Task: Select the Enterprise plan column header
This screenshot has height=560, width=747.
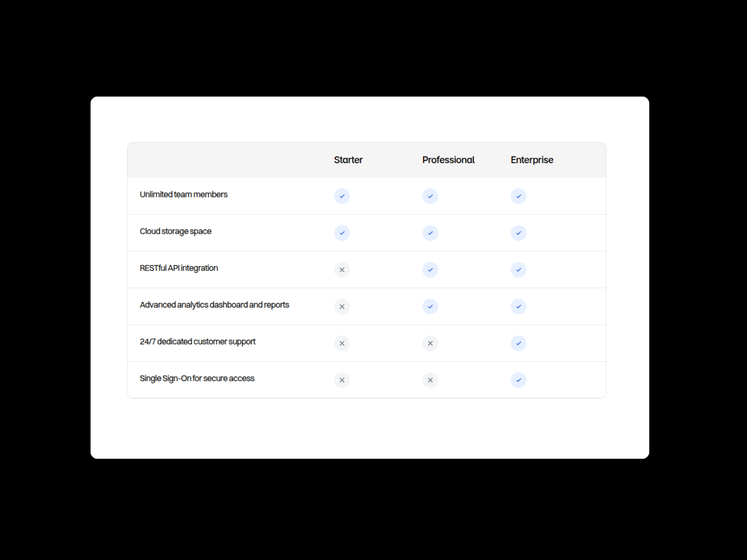Action: (532, 160)
